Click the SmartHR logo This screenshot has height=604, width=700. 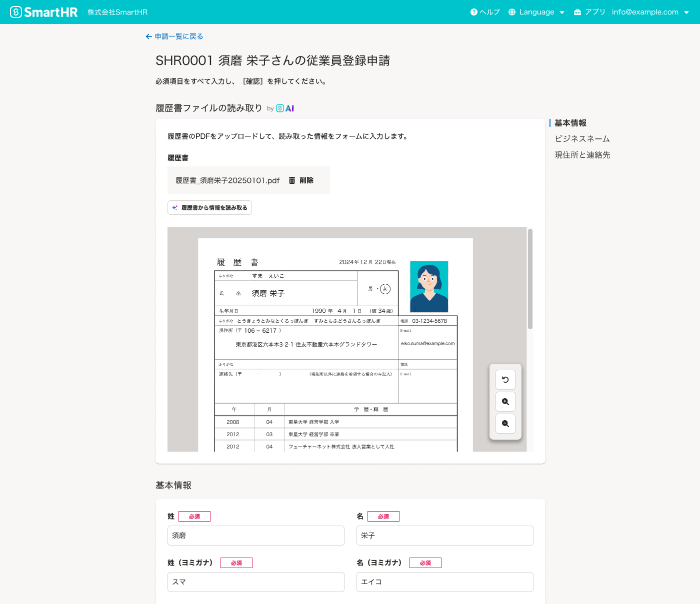click(43, 11)
